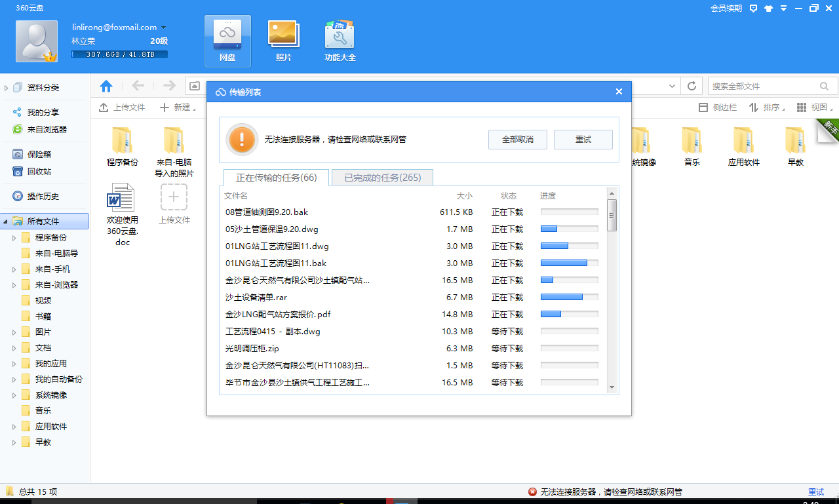
Task: Open the 应用软件 folder icon in file area
Action: pyautogui.click(x=744, y=140)
